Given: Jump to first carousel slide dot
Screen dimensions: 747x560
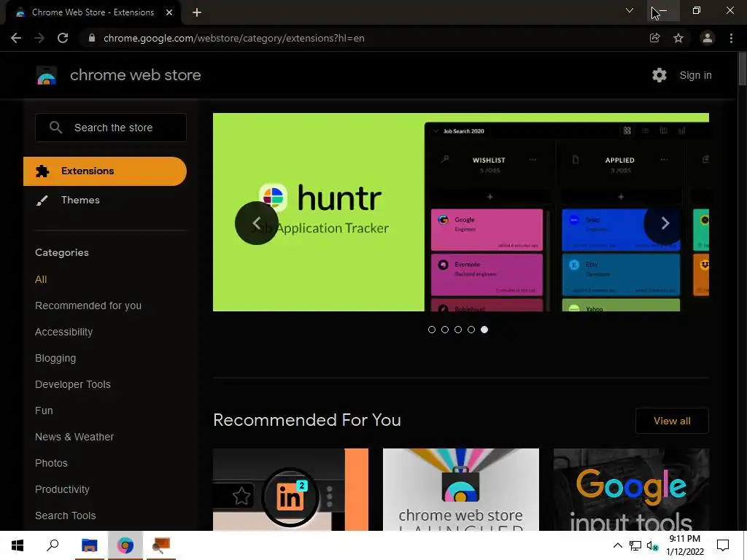Looking at the screenshot, I should point(432,330).
